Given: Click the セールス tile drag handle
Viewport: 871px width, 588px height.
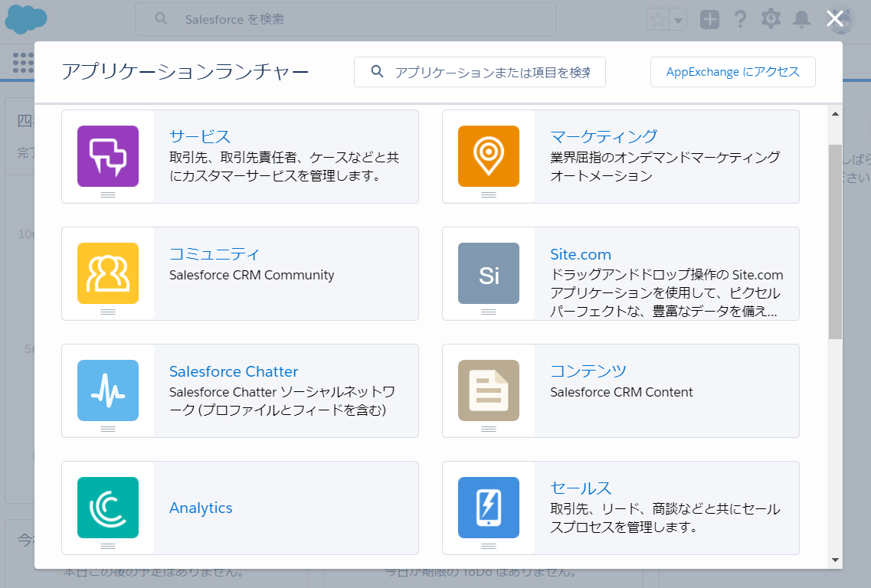Looking at the screenshot, I should click(x=489, y=547).
